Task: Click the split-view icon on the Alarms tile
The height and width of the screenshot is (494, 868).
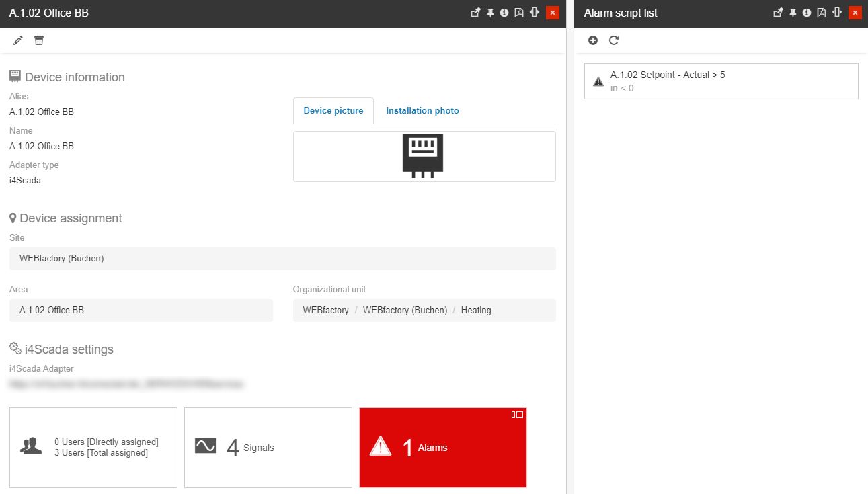Action: 517,415
